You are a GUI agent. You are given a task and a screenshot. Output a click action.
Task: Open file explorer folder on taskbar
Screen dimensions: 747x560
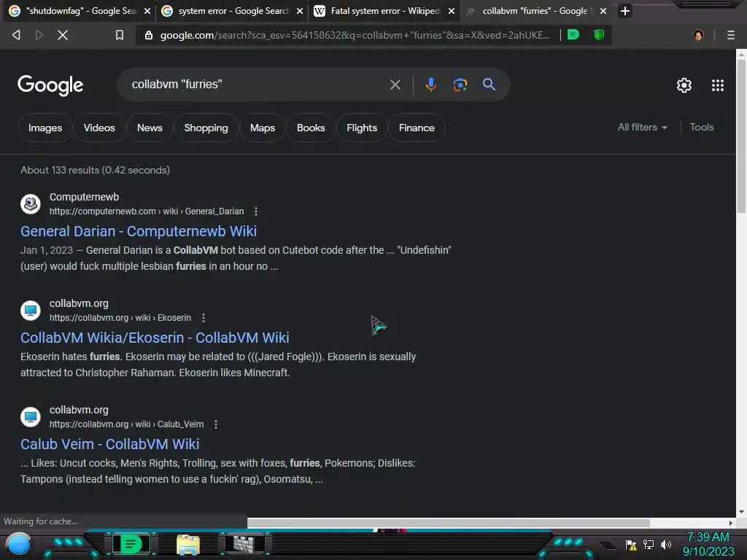click(x=188, y=544)
